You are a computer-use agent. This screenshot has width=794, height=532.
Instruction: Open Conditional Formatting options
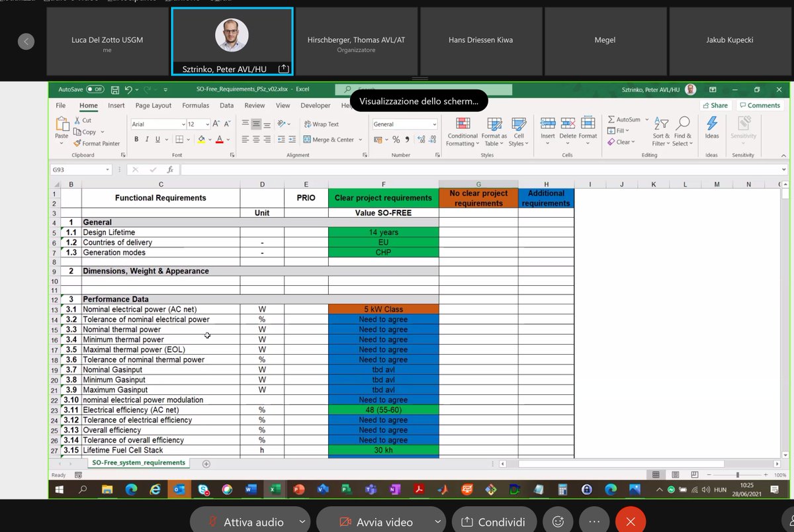point(462,131)
